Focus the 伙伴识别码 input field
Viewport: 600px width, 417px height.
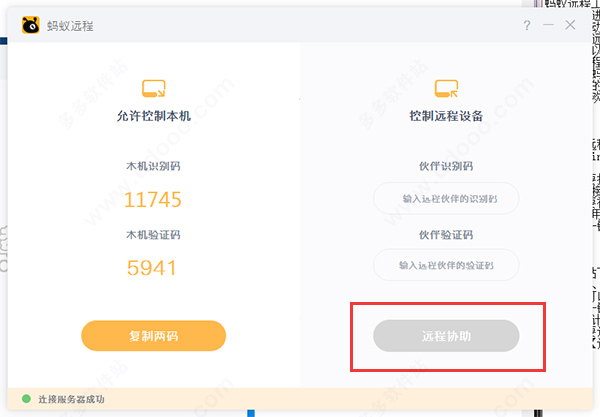tap(446, 199)
